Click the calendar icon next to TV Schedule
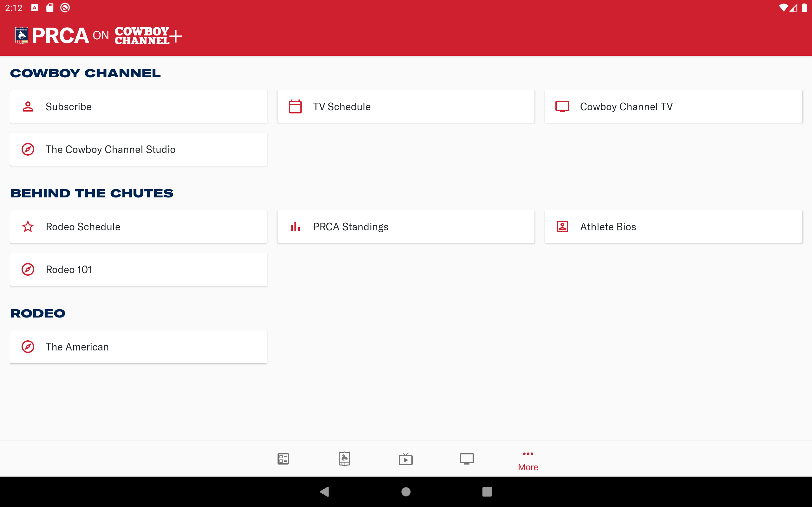Viewport: 812px width, 507px height. point(295,107)
